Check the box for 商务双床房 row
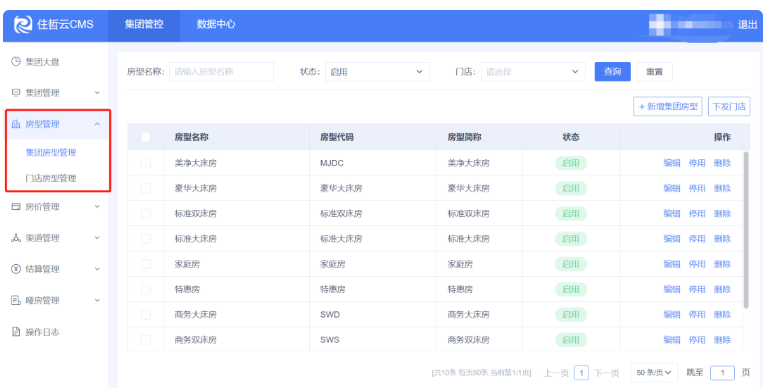This screenshot has width=772, height=392. pos(146,340)
